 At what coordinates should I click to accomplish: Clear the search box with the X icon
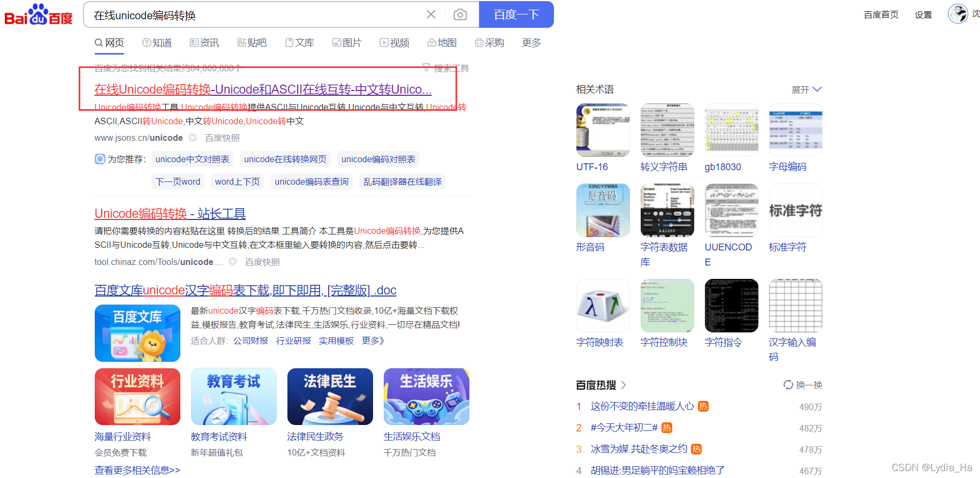click(x=431, y=14)
